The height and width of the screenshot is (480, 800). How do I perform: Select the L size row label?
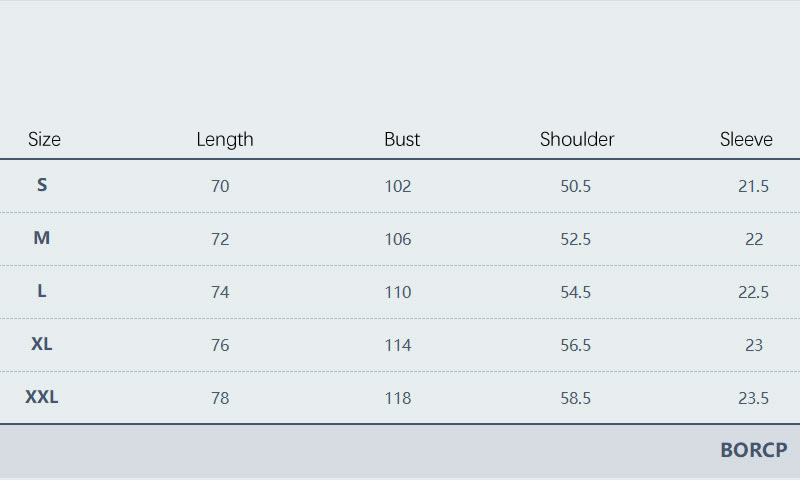coord(42,291)
